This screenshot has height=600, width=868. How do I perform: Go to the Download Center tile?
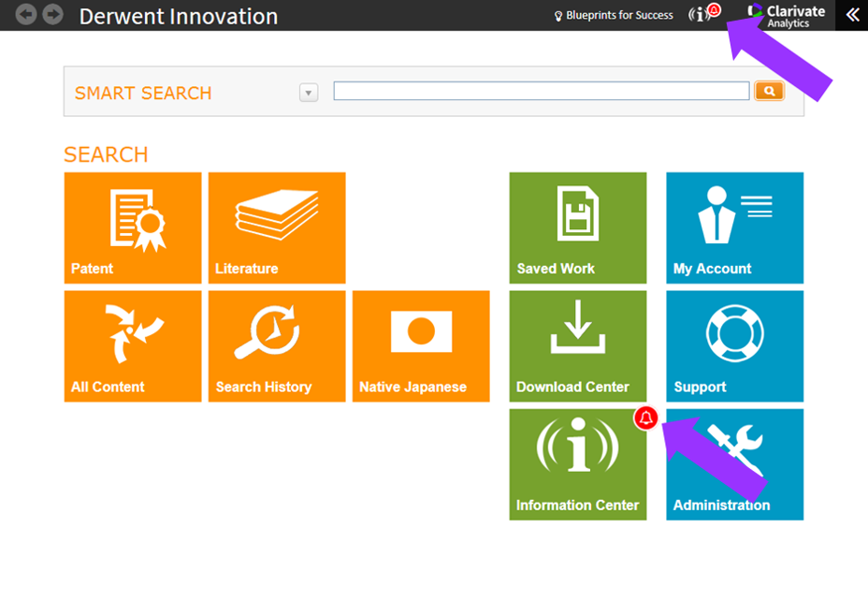click(x=577, y=345)
